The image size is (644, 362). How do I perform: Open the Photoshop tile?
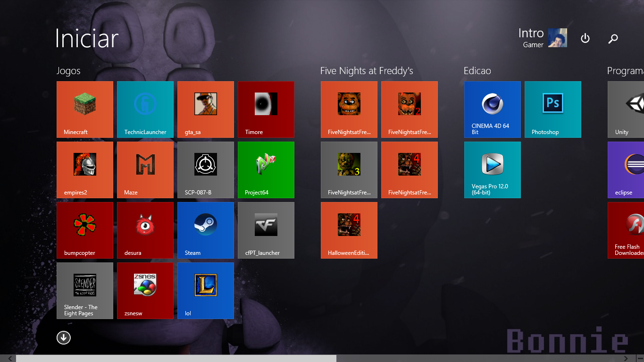553,109
